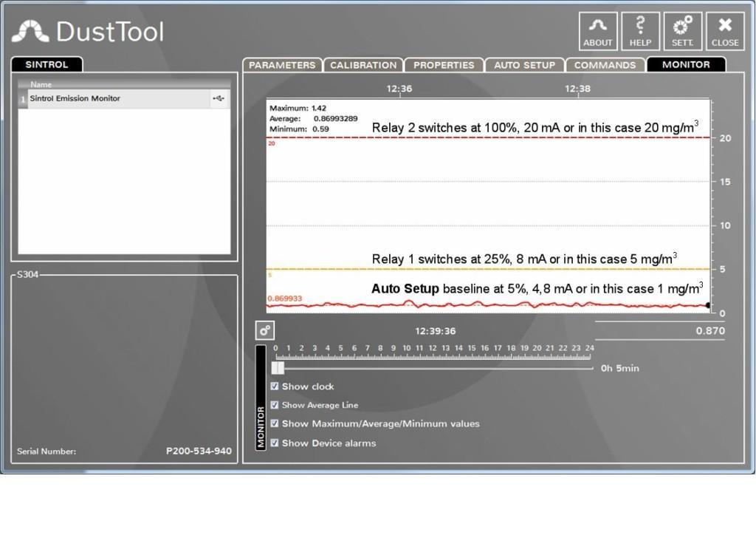The height and width of the screenshot is (535, 756).
Task: Click the Maximum value 1.42
Action: 319,108
